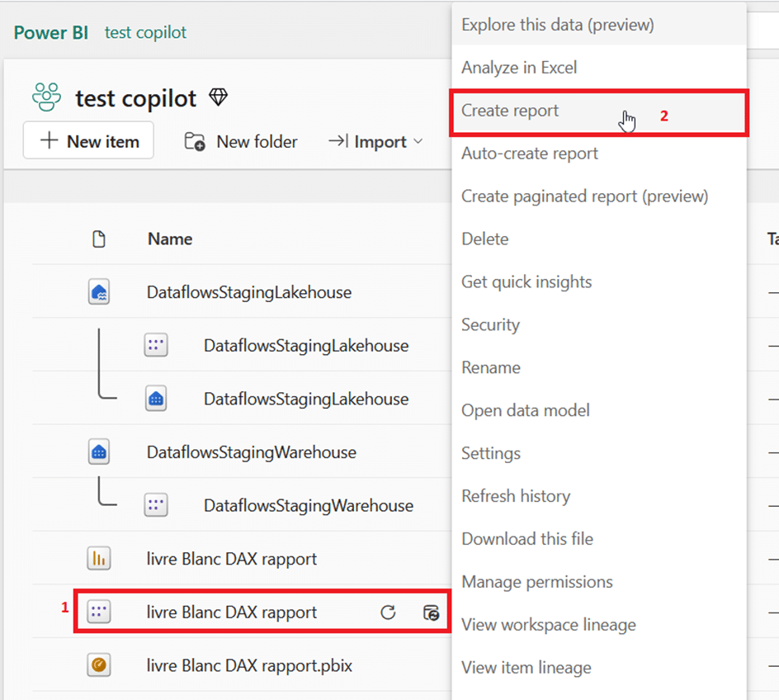Screen dimensions: 779x700
Task: Open the Import dropdown
Action: (375, 142)
